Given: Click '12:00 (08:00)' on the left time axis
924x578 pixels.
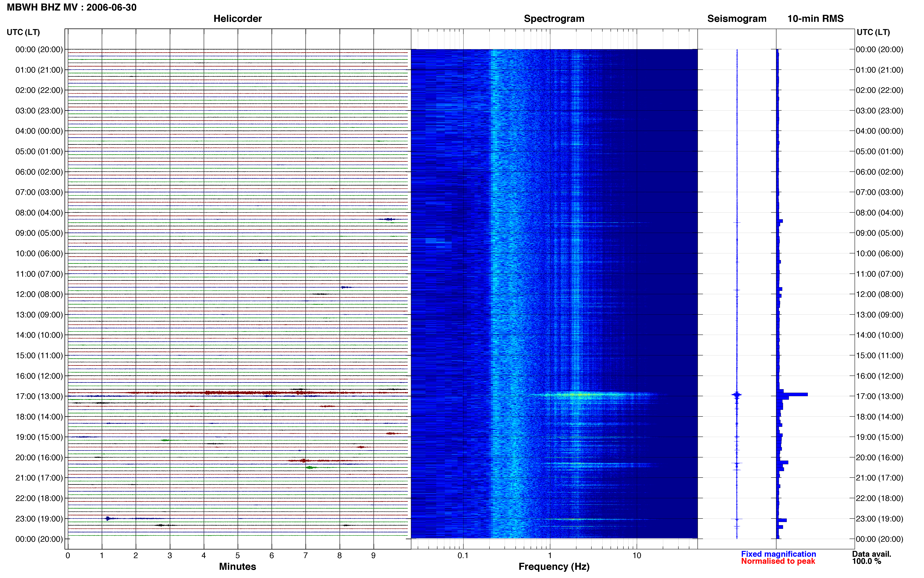Looking at the screenshot, I should (x=39, y=294).
